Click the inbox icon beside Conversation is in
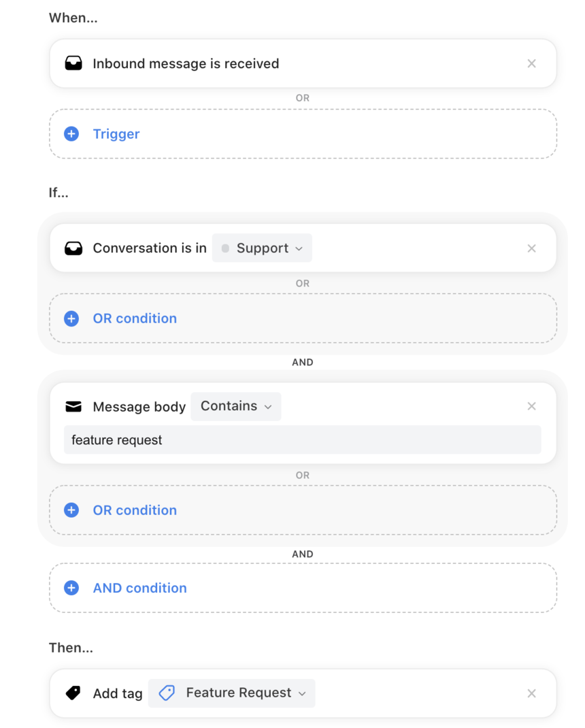Viewport: 585px width, 728px height. 73,248
